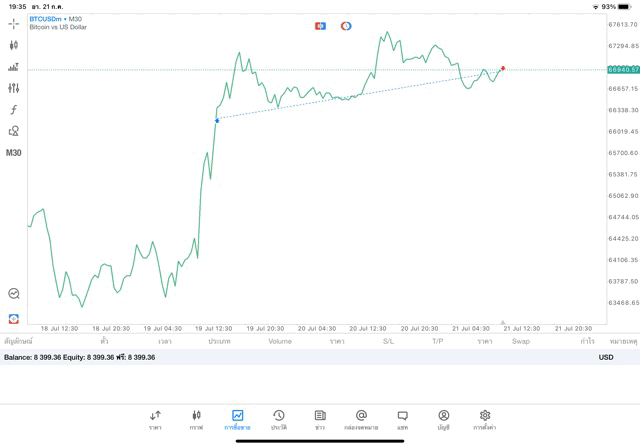Click the Volume column header

(280, 341)
